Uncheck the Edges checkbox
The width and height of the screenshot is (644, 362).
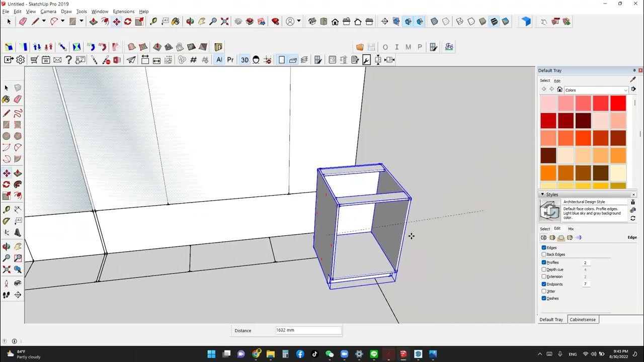pos(544,247)
